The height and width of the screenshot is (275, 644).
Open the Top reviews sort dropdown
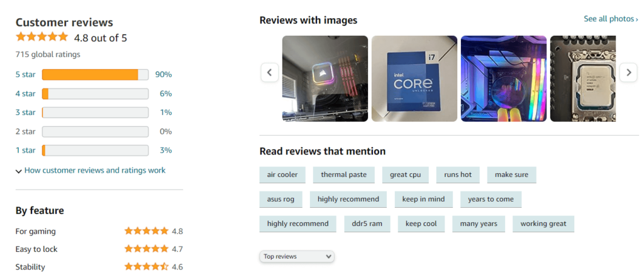pos(297,256)
